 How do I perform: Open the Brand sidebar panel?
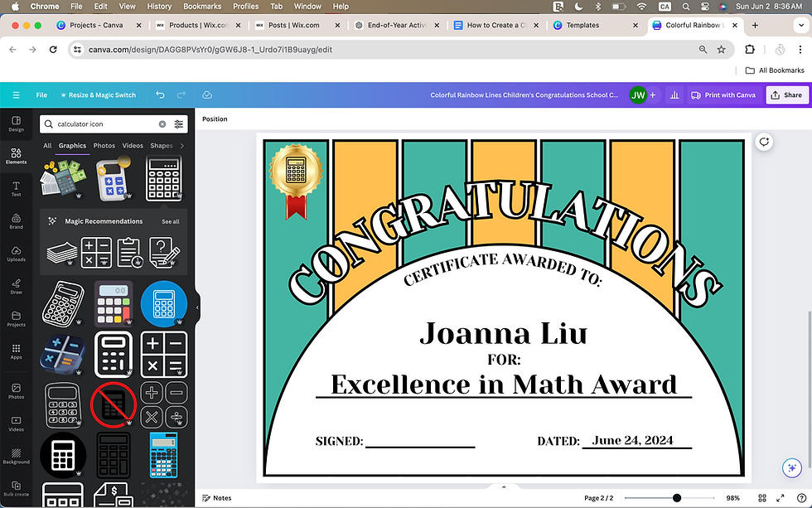[16, 221]
